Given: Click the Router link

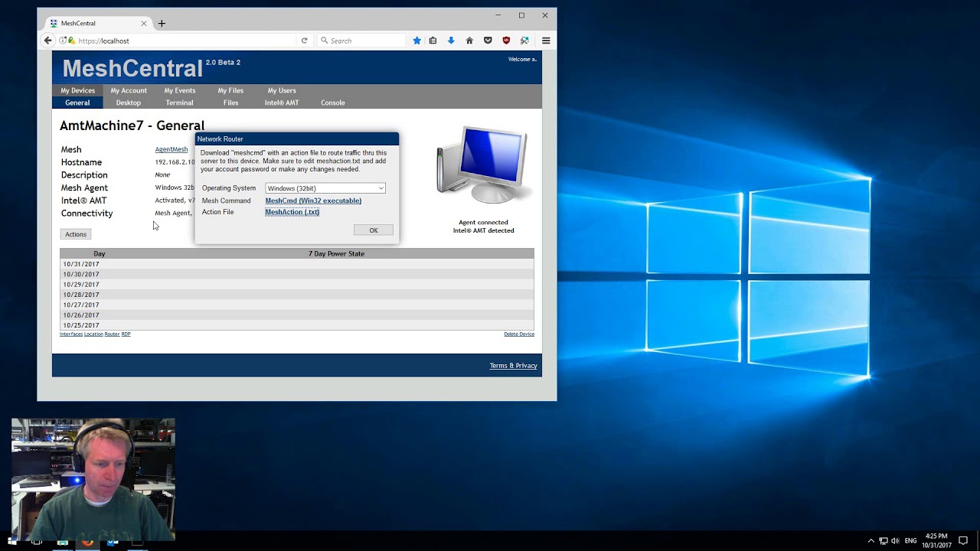Looking at the screenshot, I should tap(112, 334).
